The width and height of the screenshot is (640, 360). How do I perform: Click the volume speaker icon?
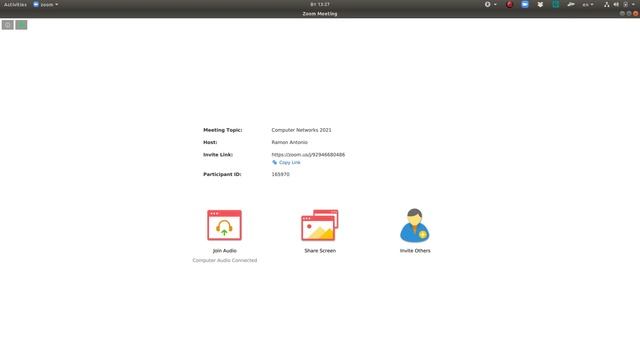pyautogui.click(x=616, y=4)
